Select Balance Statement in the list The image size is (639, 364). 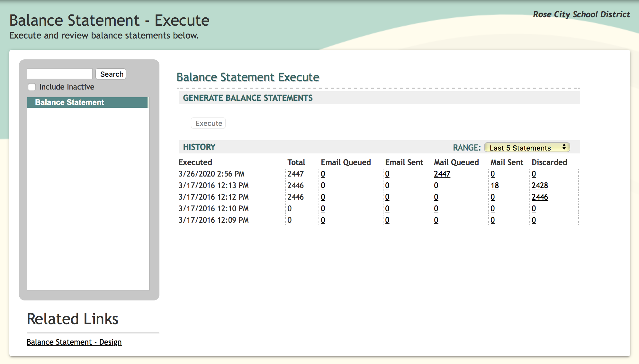[x=69, y=102]
